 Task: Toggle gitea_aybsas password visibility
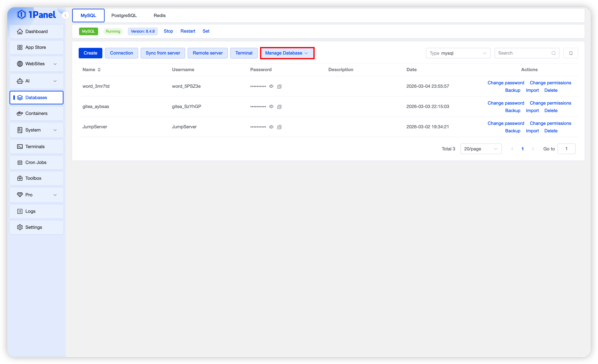[x=271, y=107]
